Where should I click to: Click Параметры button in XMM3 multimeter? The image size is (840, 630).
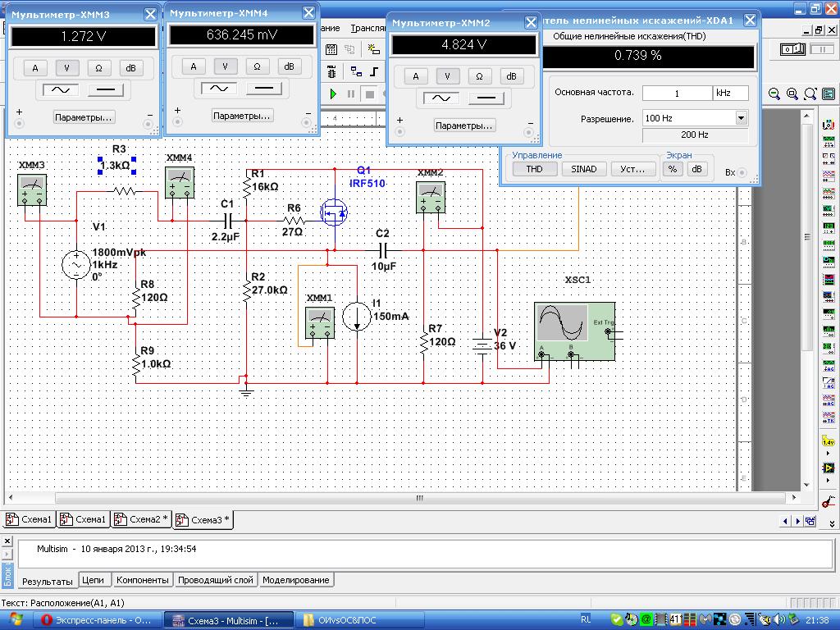(84, 117)
